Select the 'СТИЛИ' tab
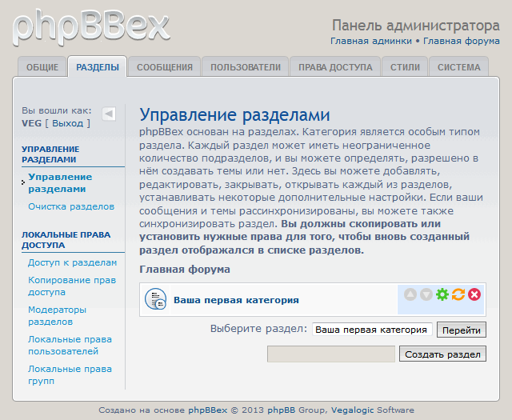This screenshot has height=420, width=512. (x=405, y=67)
